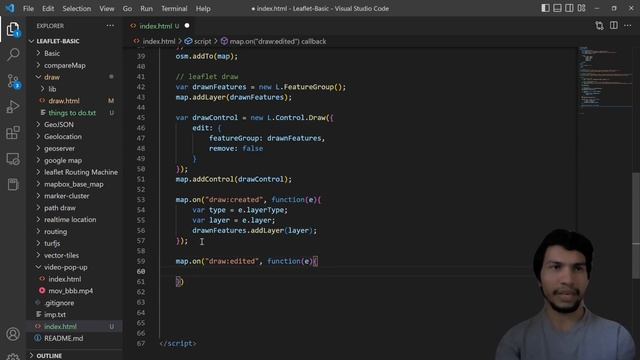This screenshot has height=360, width=640.
Task: Open the Edit menu
Action: tap(48, 8)
